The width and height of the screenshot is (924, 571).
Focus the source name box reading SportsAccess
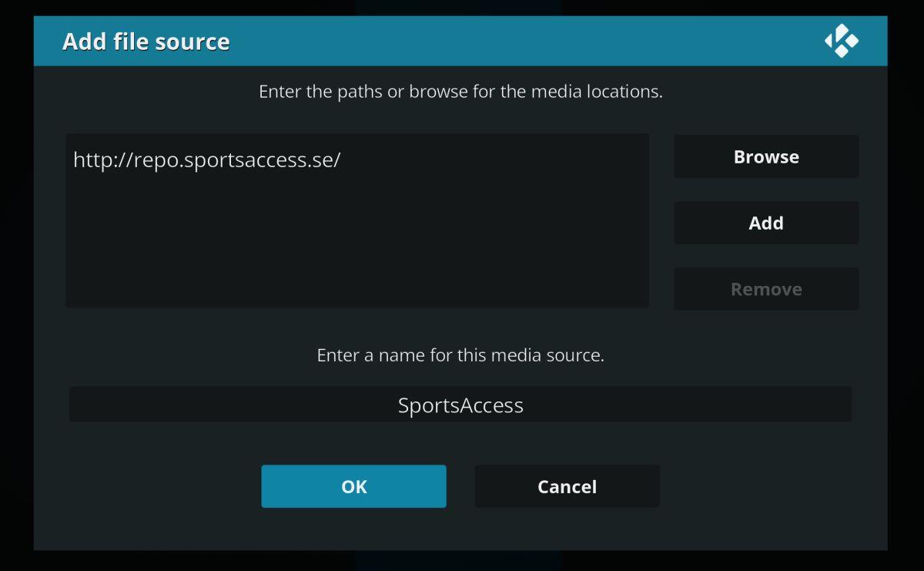460,405
